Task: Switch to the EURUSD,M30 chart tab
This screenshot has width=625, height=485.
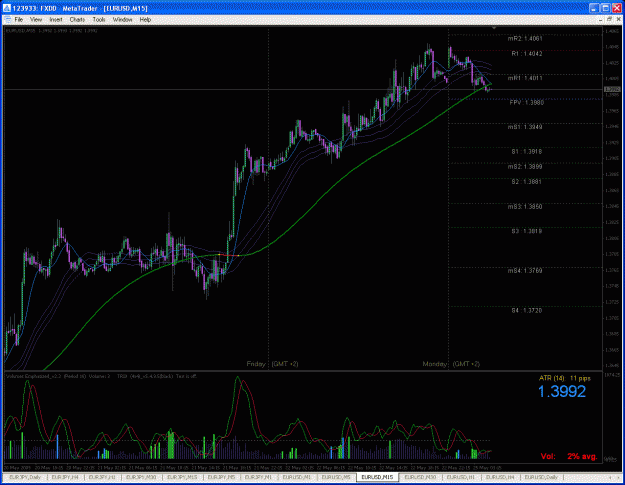Action: coord(420,477)
